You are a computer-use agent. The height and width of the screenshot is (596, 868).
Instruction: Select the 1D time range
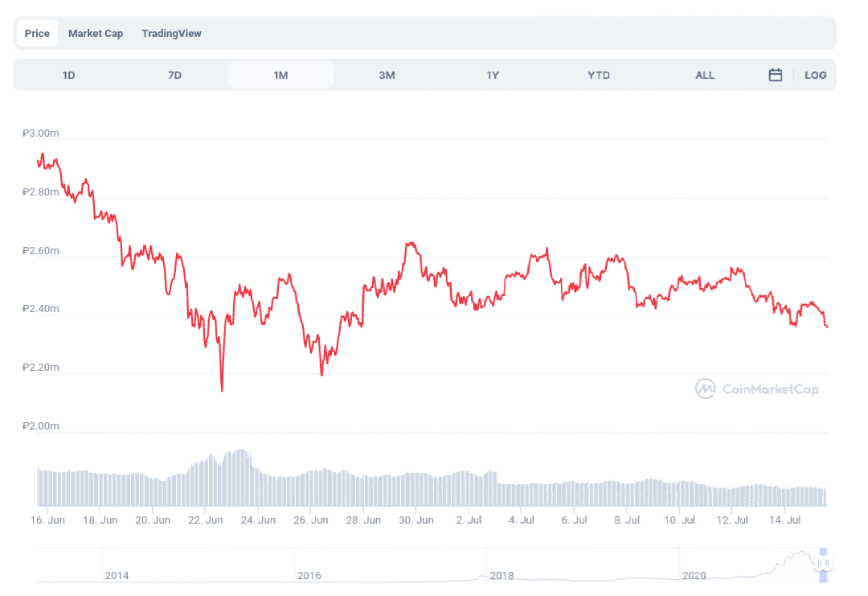tap(69, 75)
